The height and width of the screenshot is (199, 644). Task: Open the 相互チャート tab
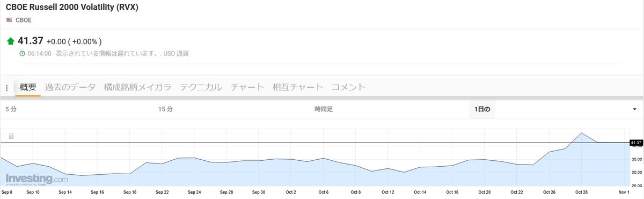click(x=298, y=87)
